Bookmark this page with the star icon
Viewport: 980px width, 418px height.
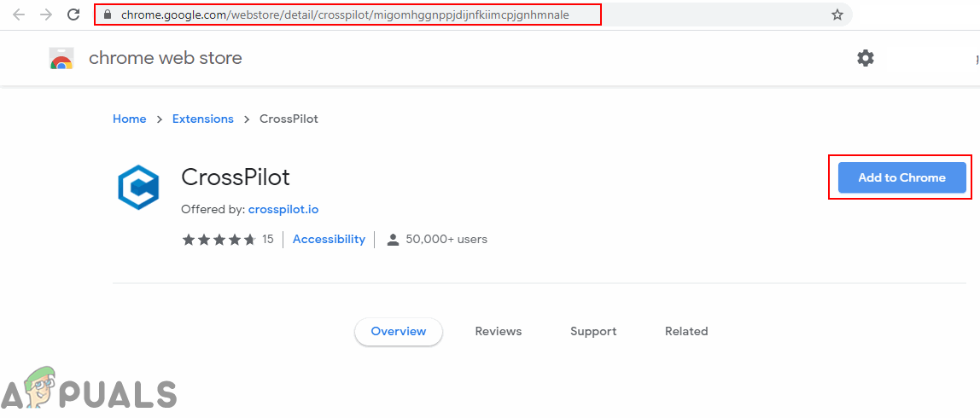837,15
